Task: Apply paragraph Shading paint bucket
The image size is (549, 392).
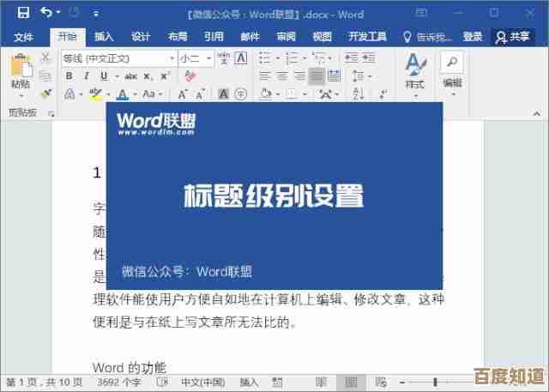Action: coord(266,93)
